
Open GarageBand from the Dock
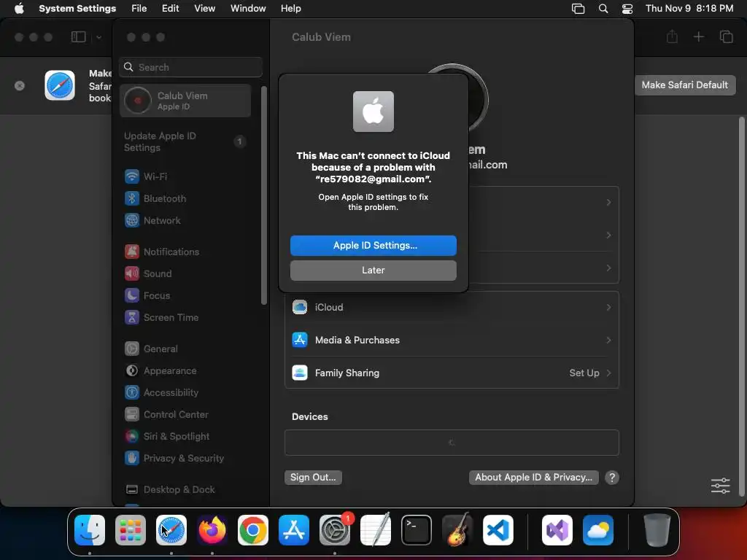pos(457,530)
